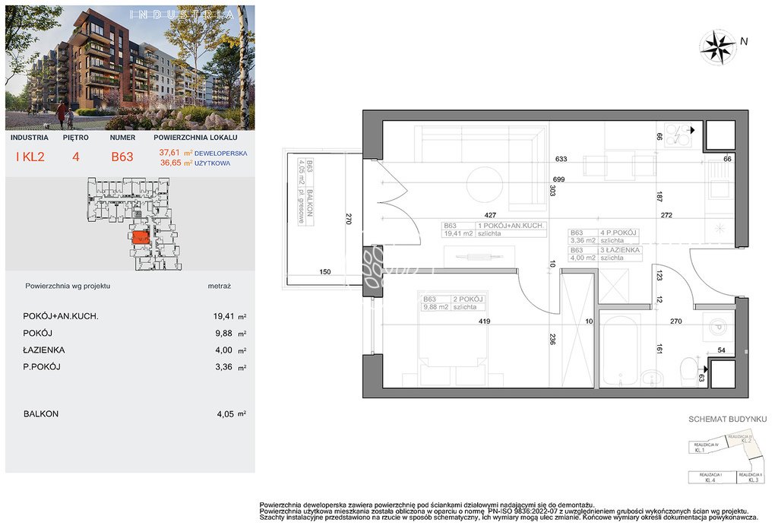Click the building exterior rendering image
778x532 pixels.
(129, 68)
